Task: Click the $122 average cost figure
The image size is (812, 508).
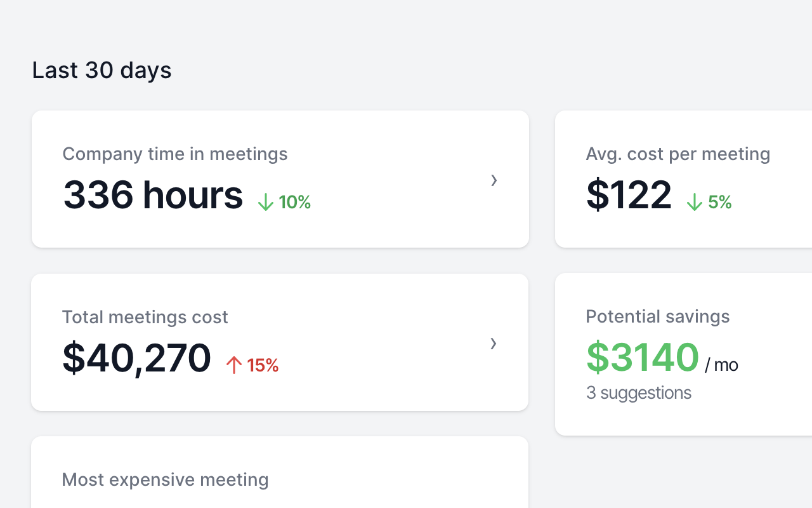Action: tap(629, 195)
